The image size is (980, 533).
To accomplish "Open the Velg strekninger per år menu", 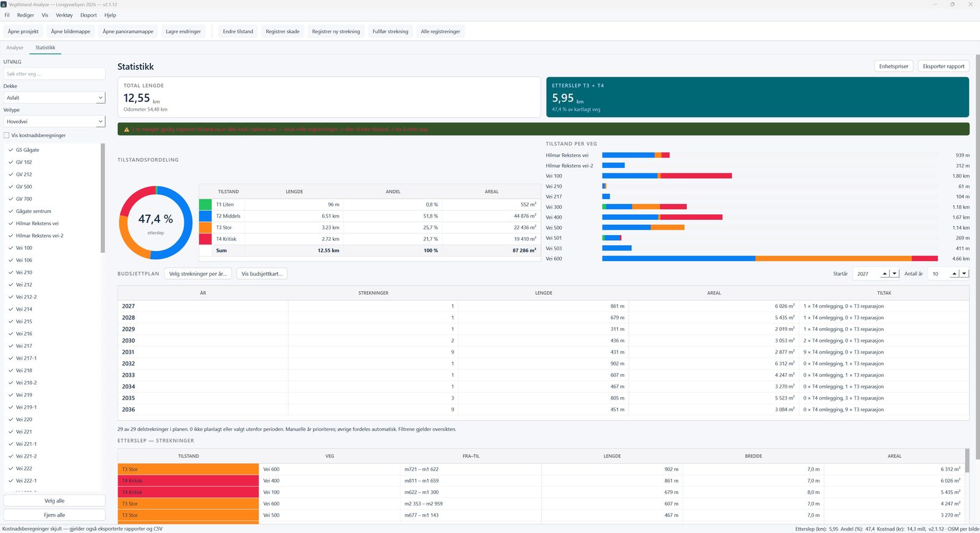I will tap(198, 274).
